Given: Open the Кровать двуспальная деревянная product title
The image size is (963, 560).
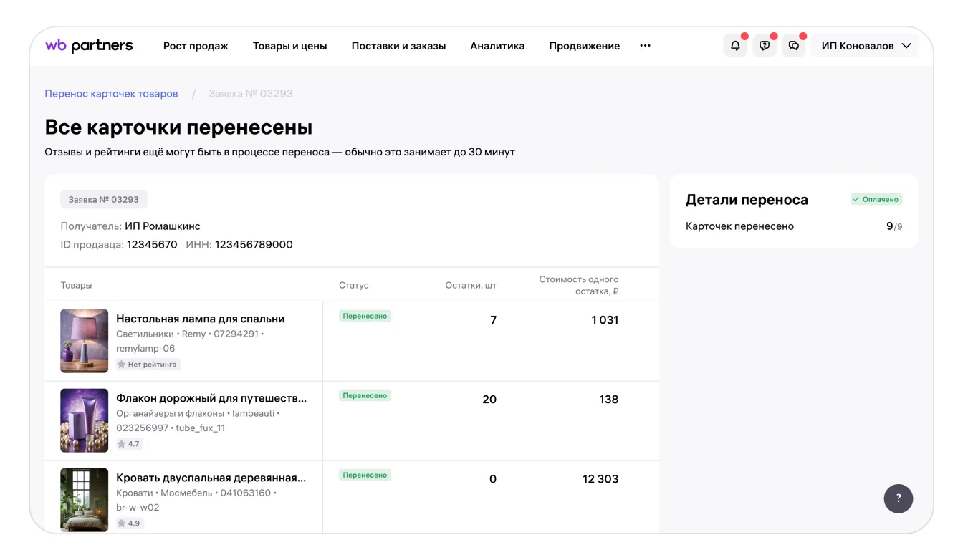Looking at the screenshot, I should click(211, 478).
